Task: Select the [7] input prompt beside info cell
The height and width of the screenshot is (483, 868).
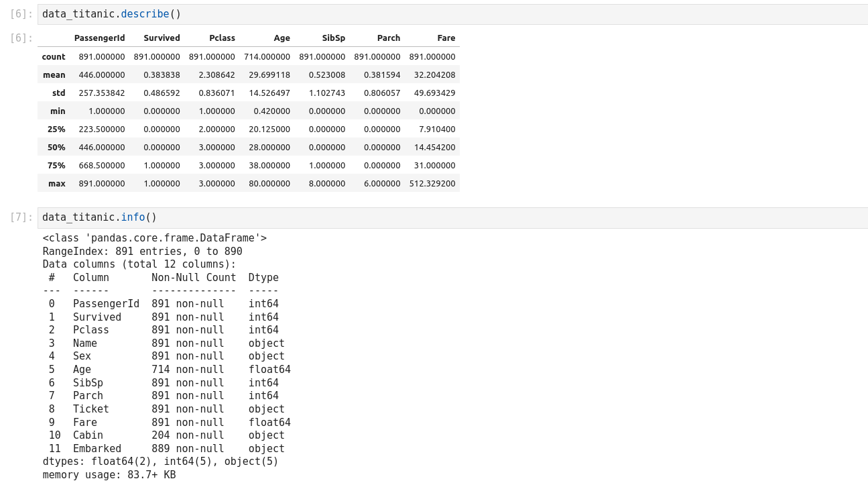Action: pyautogui.click(x=21, y=217)
